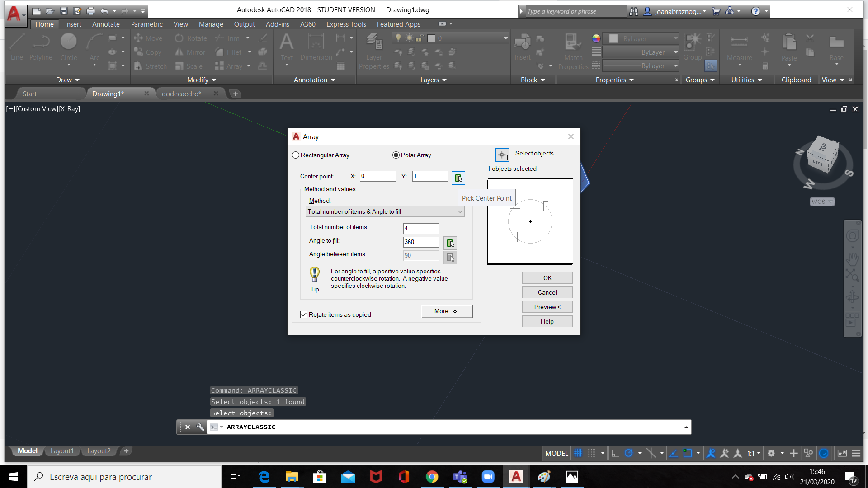The image size is (868, 488).
Task: Click the Help question mark icon
Action: 756,11
